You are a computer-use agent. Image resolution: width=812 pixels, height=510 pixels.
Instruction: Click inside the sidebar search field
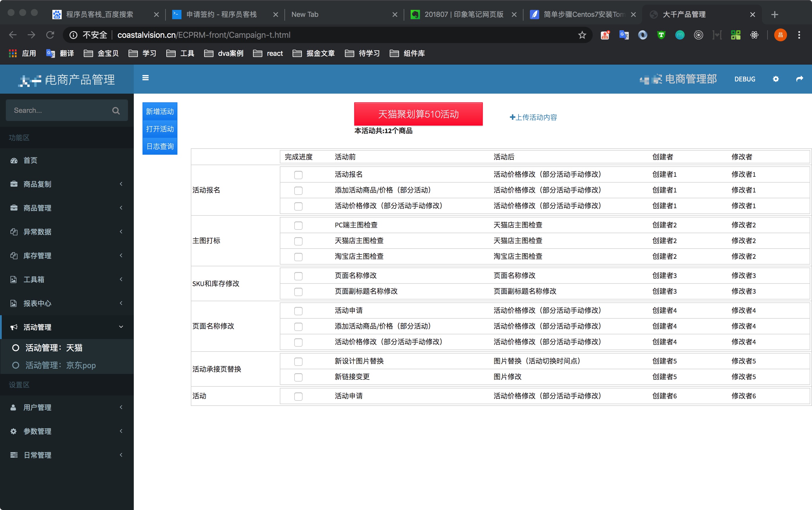(x=57, y=110)
